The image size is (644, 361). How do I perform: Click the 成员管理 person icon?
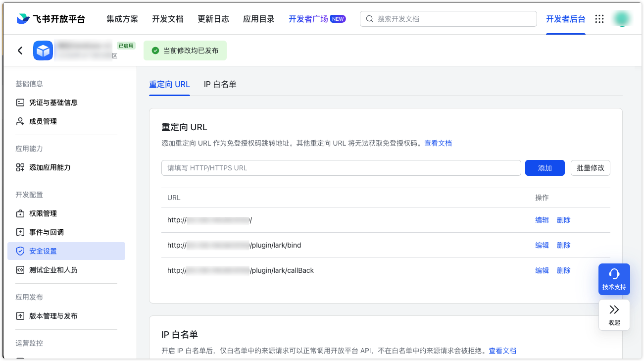coord(20,121)
